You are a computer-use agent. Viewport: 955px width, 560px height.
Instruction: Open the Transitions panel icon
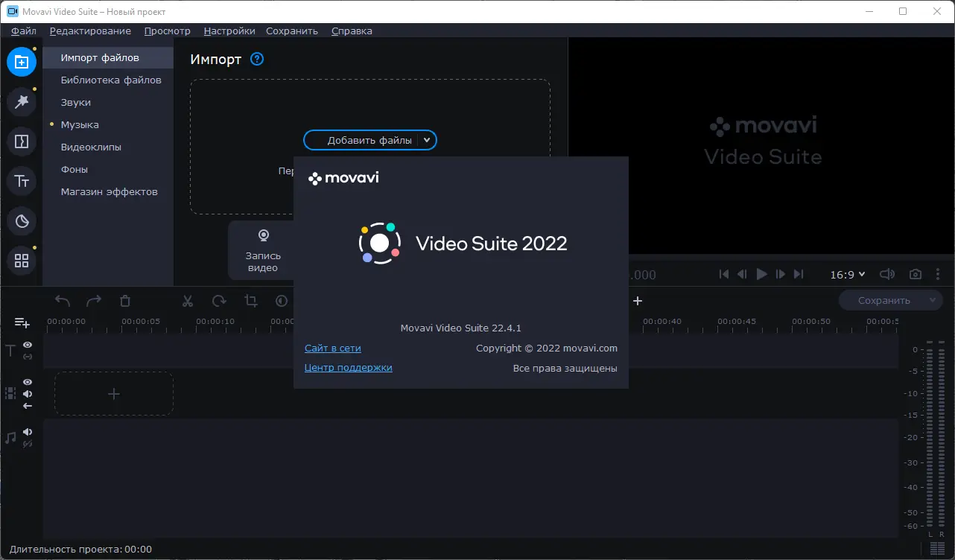click(x=22, y=141)
